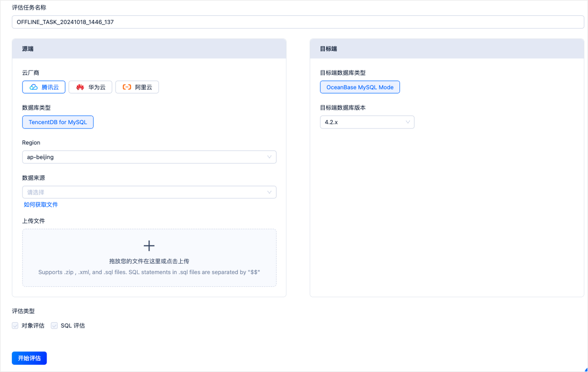This screenshot has height=372, width=588.
Task: Open the 如何获取文件 help link
Action: point(41,205)
